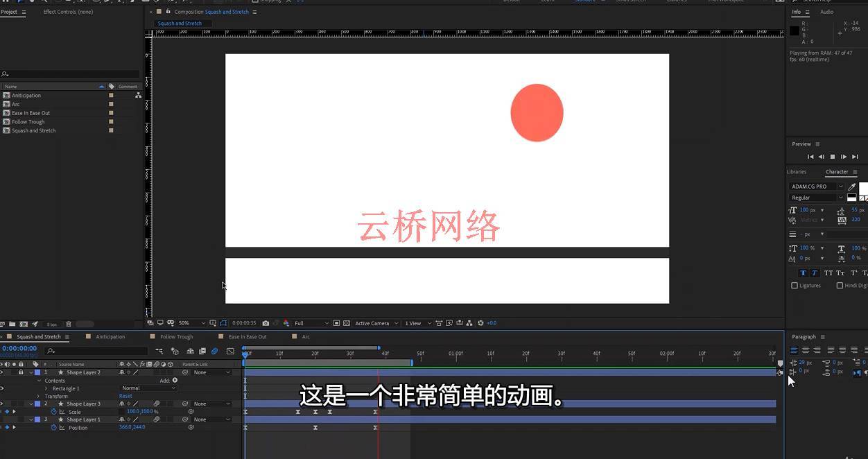Open the viewer magnification 50% dropdown
The image size is (868, 459).
[192, 323]
